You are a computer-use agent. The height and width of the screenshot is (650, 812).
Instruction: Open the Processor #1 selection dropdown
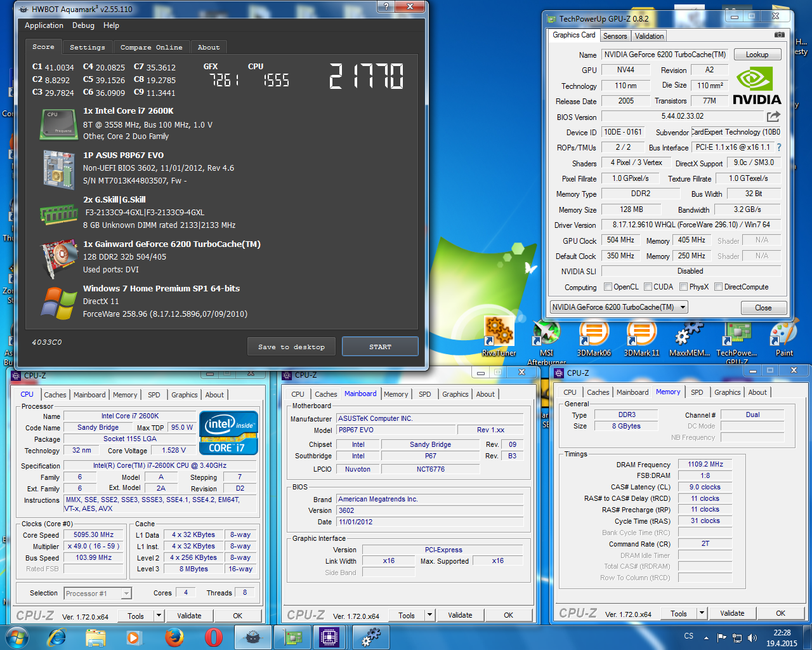[x=98, y=594]
